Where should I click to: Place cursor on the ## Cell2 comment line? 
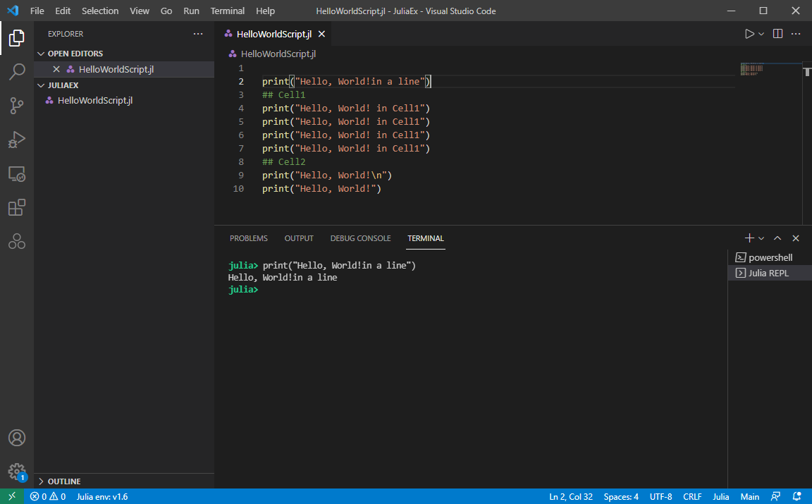tap(284, 161)
